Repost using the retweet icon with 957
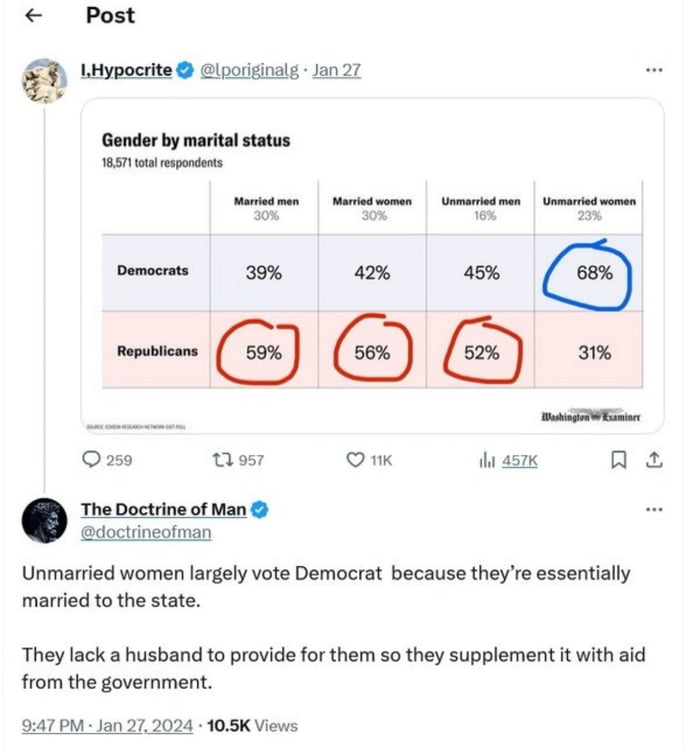700x750 pixels. point(238,460)
